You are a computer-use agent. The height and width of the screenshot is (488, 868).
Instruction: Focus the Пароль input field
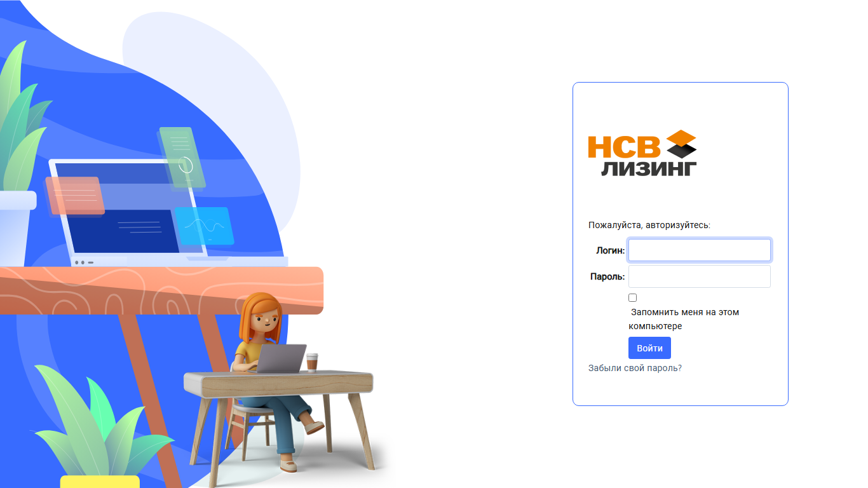(700, 276)
